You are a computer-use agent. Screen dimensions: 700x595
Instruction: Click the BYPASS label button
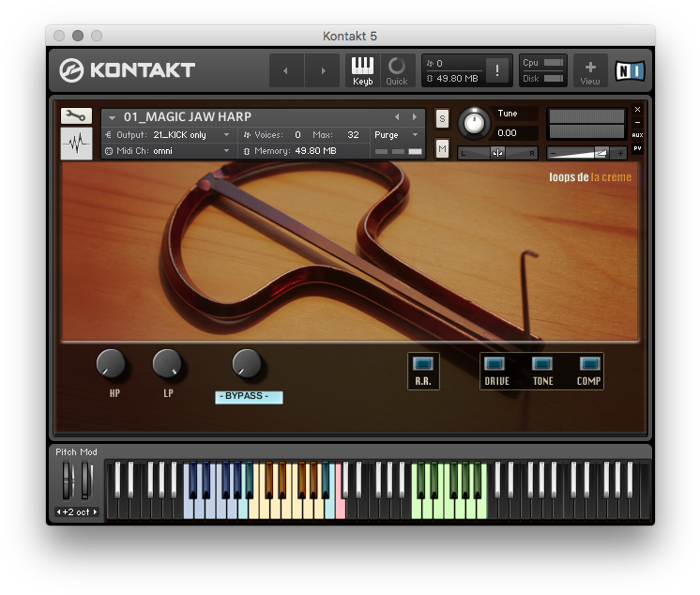(x=249, y=397)
